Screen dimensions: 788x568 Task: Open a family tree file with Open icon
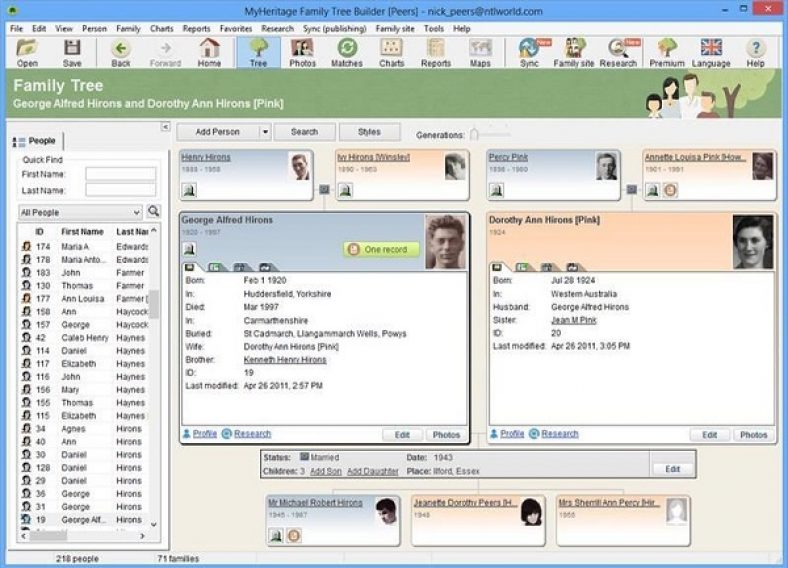(27, 53)
